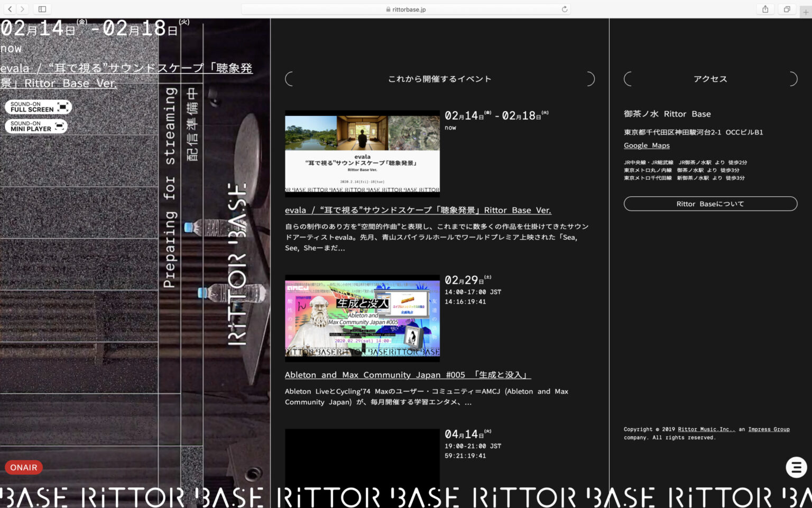Click the SOUND-ON FULL SCREEN player button
This screenshot has width=812, height=508.
click(x=38, y=106)
